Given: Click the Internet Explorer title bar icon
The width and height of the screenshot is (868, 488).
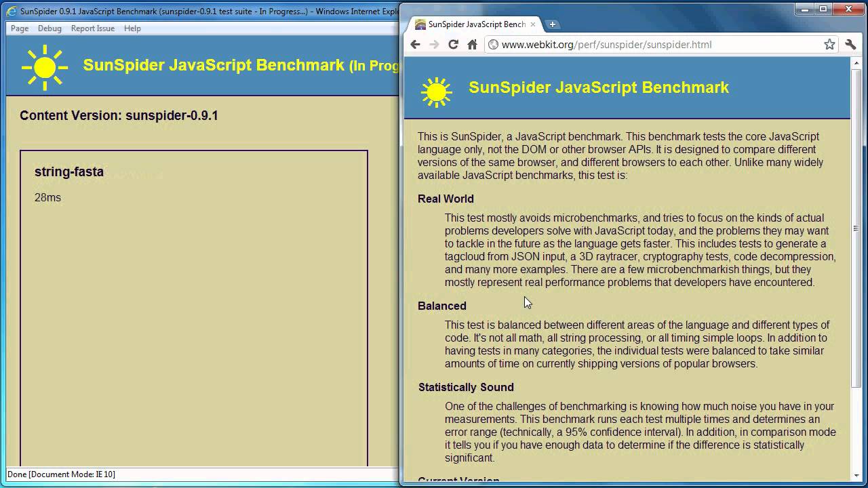Looking at the screenshot, I should 12,12.
